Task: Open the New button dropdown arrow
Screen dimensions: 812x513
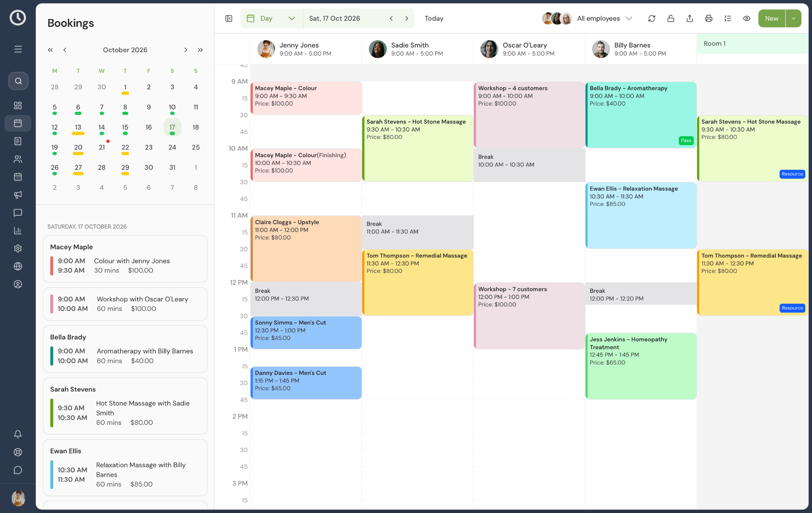Action: [793, 18]
